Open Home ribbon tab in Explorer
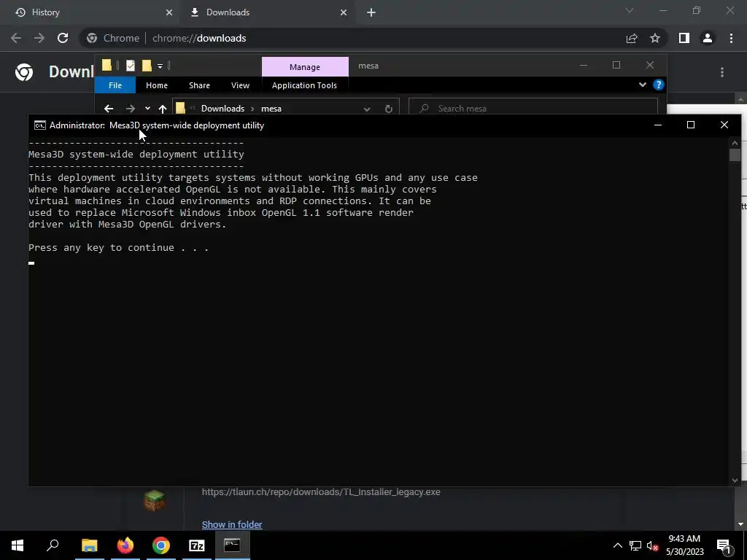 point(157,85)
